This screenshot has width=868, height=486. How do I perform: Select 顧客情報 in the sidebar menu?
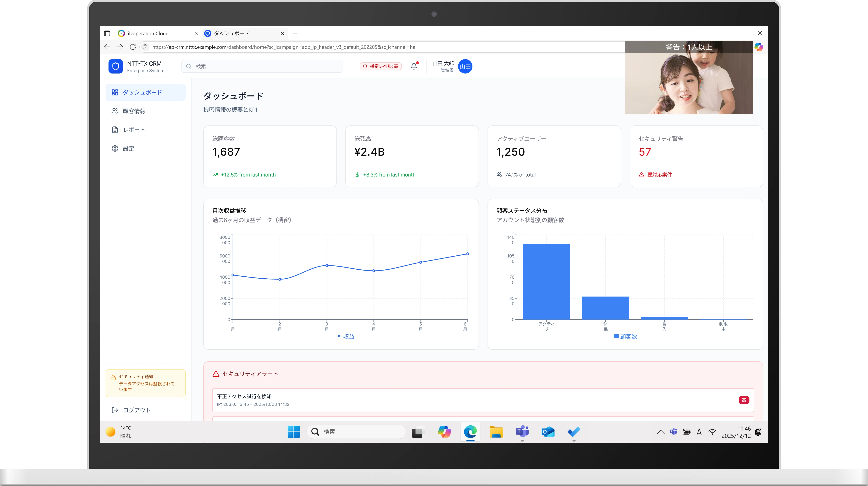tap(134, 111)
